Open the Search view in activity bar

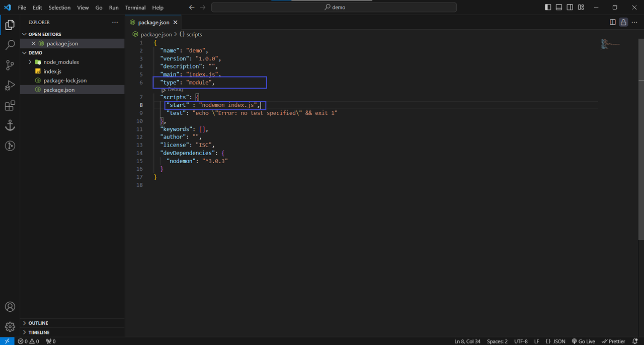[x=10, y=45]
